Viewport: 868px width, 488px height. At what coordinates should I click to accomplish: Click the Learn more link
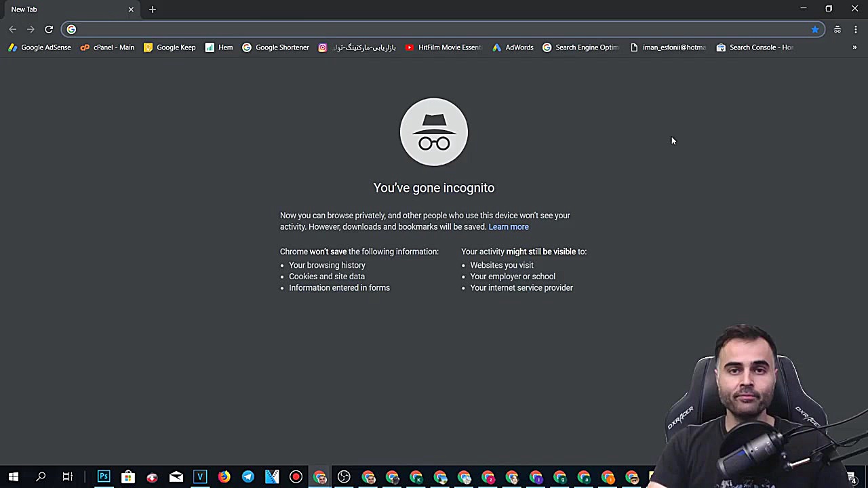point(509,227)
